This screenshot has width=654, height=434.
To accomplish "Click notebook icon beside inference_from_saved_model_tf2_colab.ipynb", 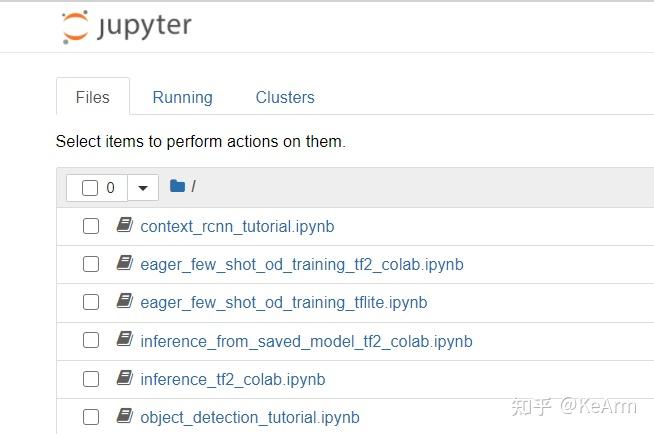I will click(124, 339).
